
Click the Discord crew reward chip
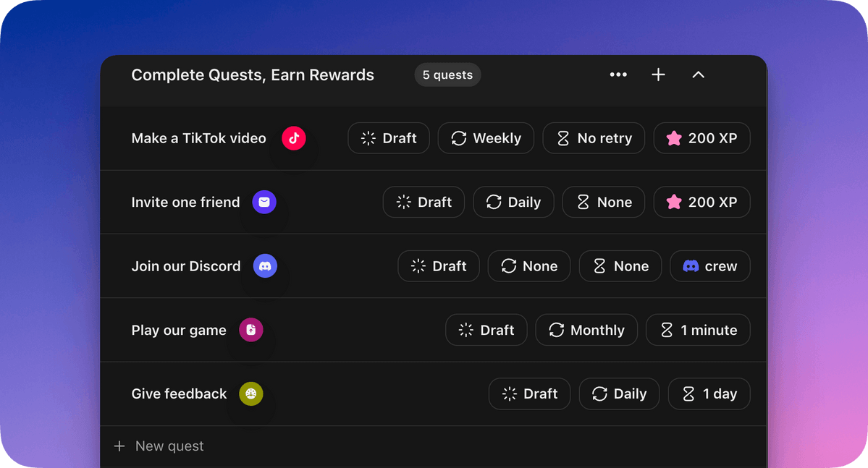tap(709, 266)
